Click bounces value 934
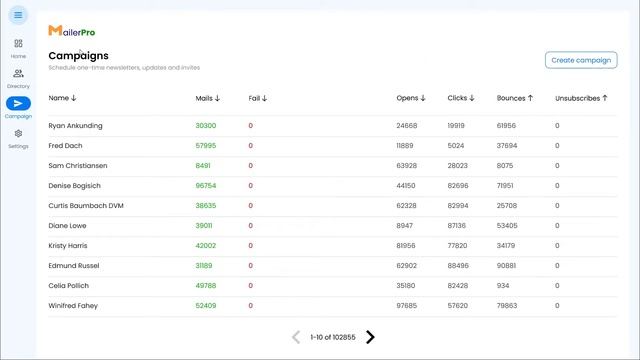 coord(503,286)
